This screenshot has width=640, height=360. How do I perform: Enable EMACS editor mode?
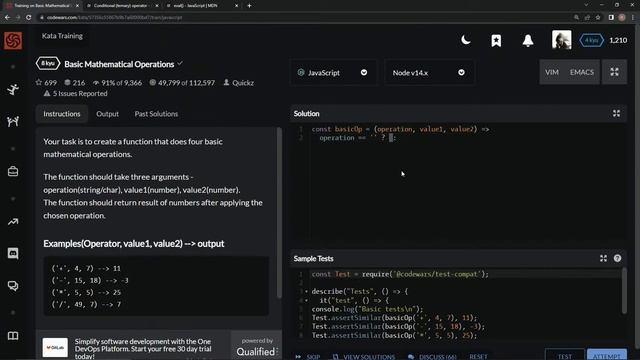click(x=582, y=72)
